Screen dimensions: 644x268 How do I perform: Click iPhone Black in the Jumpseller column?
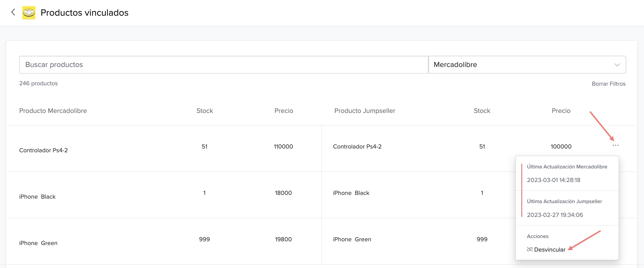(351, 193)
